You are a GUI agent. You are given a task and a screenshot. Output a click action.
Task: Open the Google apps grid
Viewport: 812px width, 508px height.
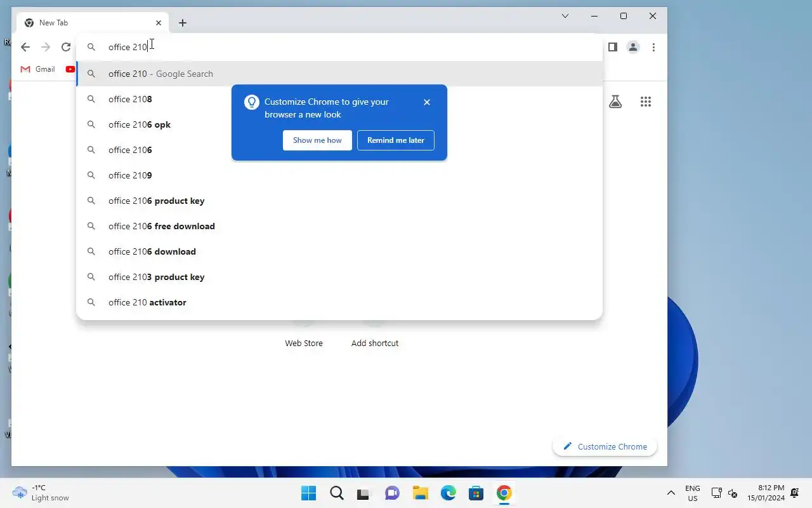click(646, 102)
